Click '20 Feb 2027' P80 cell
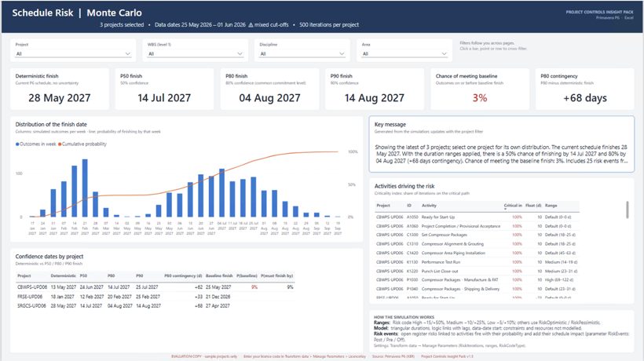The height and width of the screenshot is (361, 644). [x=120, y=297]
